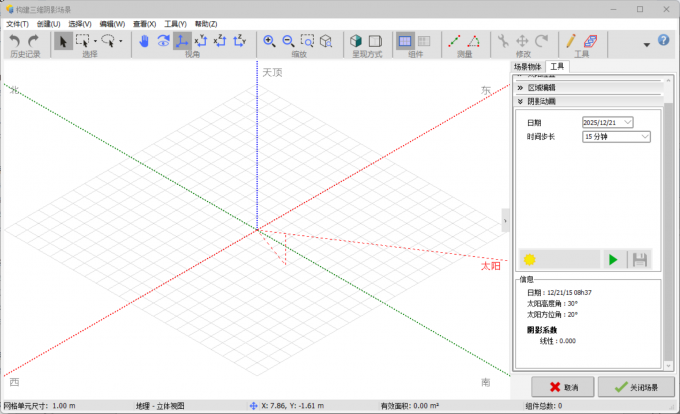The width and height of the screenshot is (680, 414).
Task: Click the blue help question mark
Action: [663, 40]
